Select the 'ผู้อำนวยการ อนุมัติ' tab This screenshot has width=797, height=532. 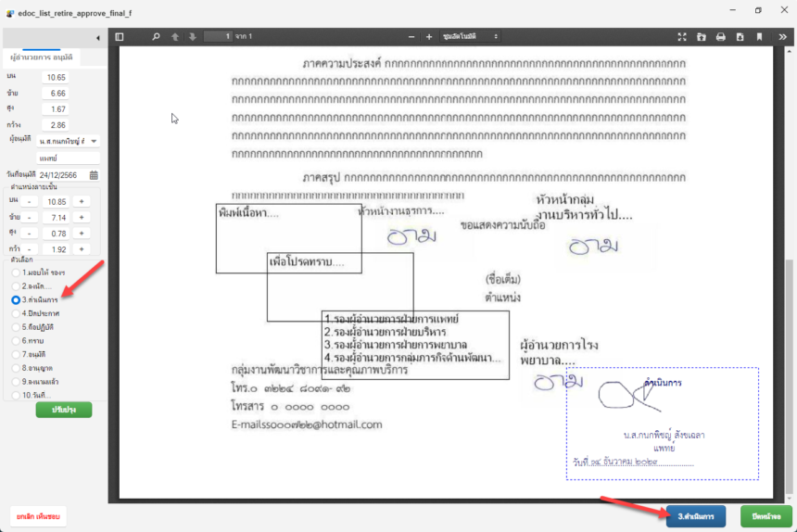42,57
